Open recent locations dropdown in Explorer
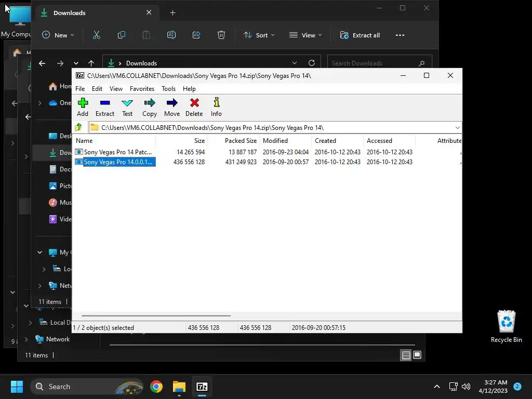 pos(76,63)
